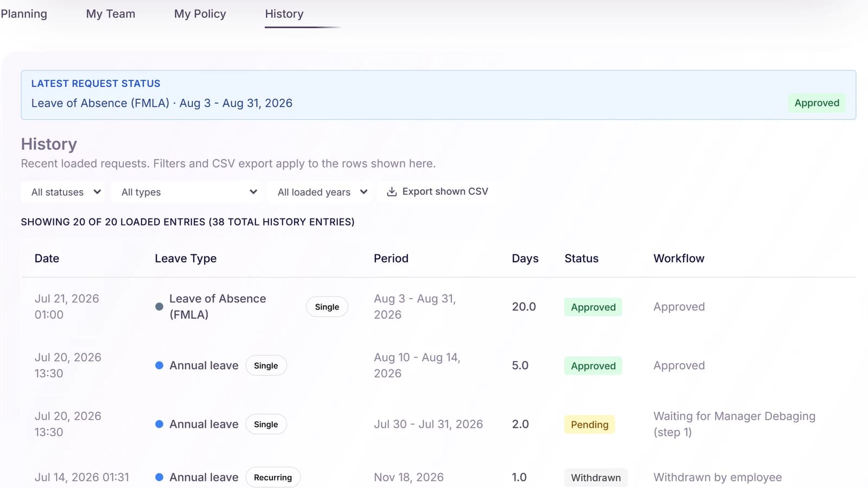This screenshot has height=488, width=868.
Task: Click Export shown CSV button
Action: tap(437, 191)
